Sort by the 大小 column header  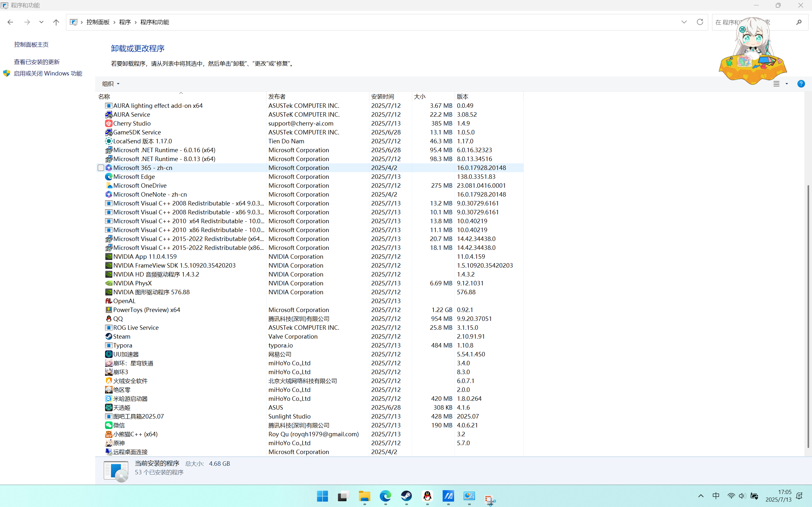click(x=433, y=97)
